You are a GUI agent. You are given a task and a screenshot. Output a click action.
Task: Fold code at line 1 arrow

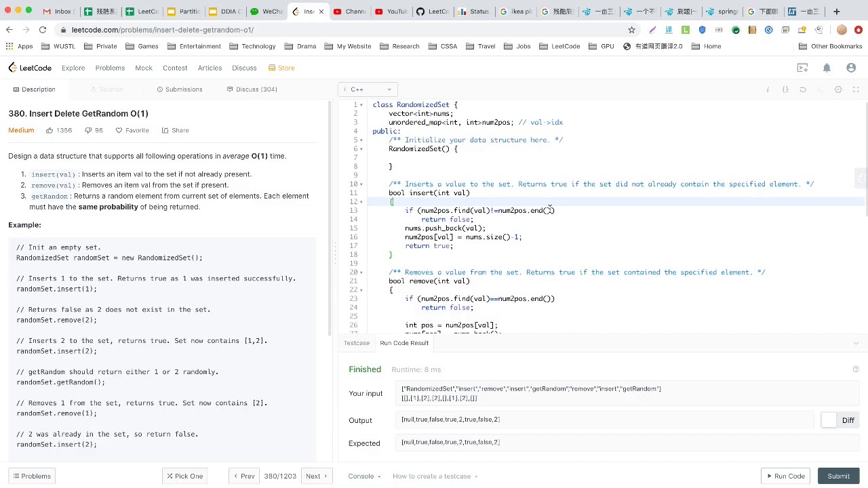[x=361, y=104]
